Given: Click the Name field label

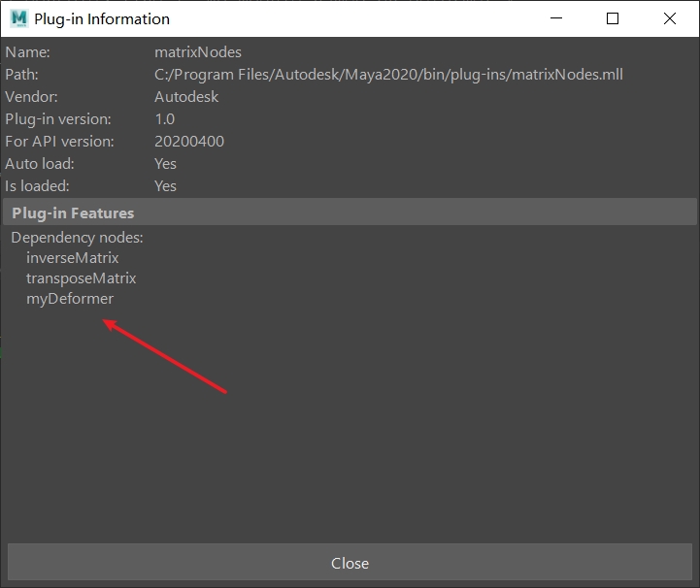Looking at the screenshot, I should tap(27, 52).
